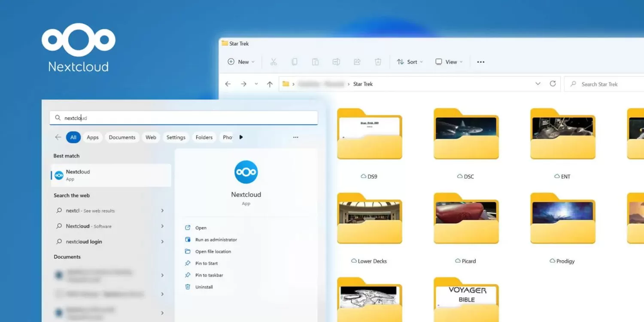Screen dimensions: 644x322
Task: Open the ENT folder
Action: 563,143
